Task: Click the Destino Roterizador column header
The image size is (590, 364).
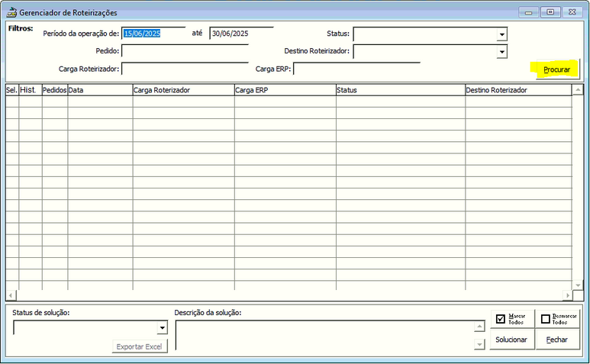Action: click(x=518, y=90)
